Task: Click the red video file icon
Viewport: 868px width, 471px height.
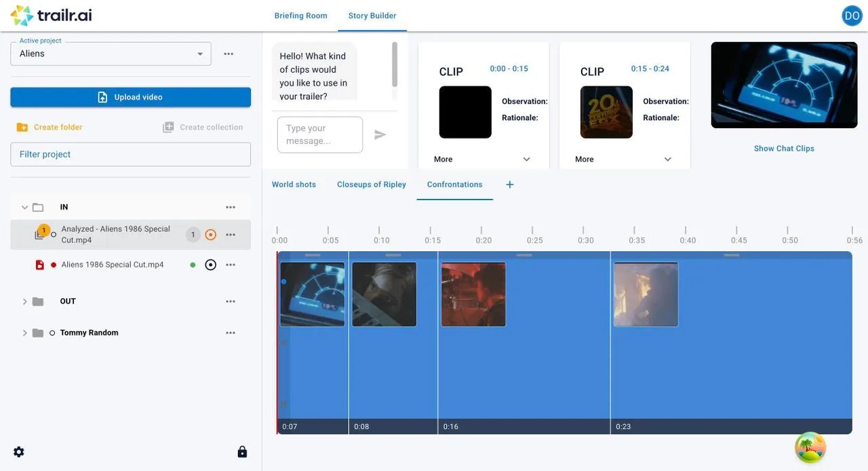Action: 39,265
